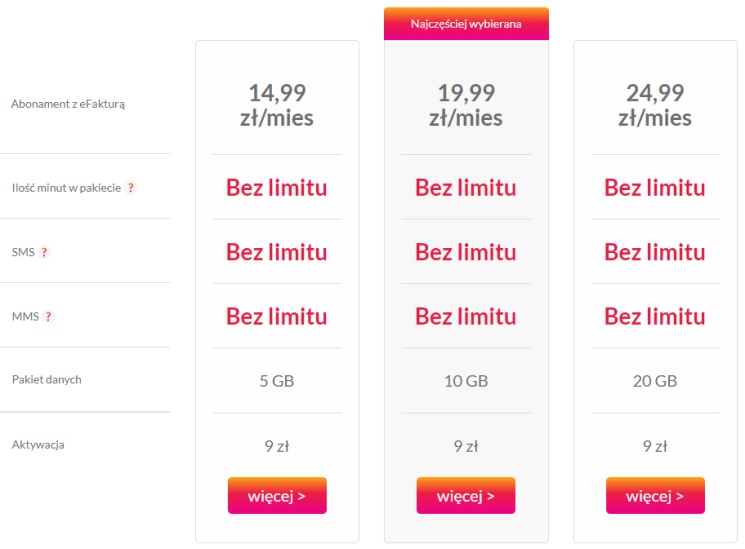Open the help tooltip icon for MMS
This screenshot has width=745, height=549.
tap(48, 316)
